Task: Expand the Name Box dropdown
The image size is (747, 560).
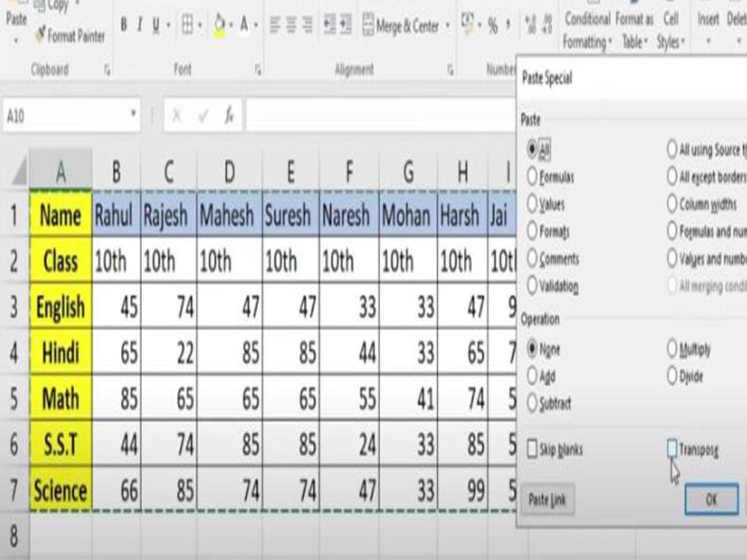Action: (133, 113)
